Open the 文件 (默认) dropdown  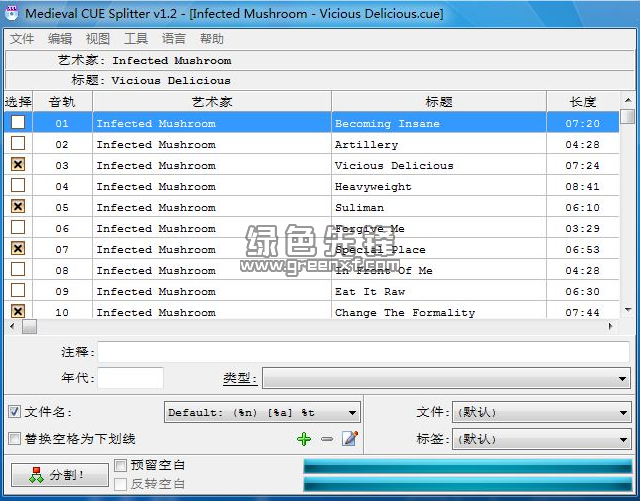(542, 412)
